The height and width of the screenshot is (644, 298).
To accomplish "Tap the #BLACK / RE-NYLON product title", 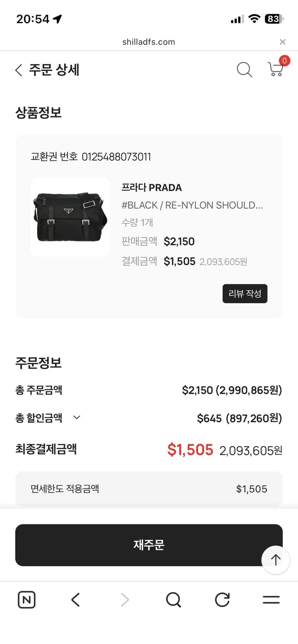I will tap(192, 205).
